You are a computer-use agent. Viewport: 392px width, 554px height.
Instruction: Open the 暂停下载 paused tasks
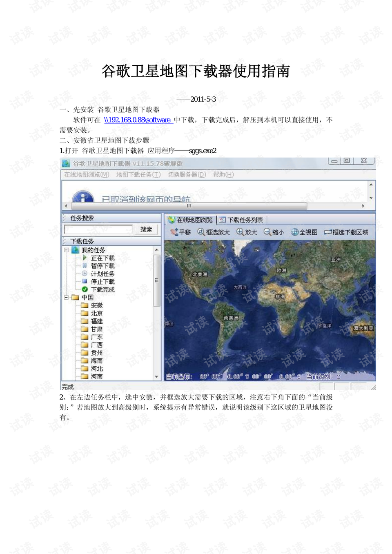[x=98, y=266]
